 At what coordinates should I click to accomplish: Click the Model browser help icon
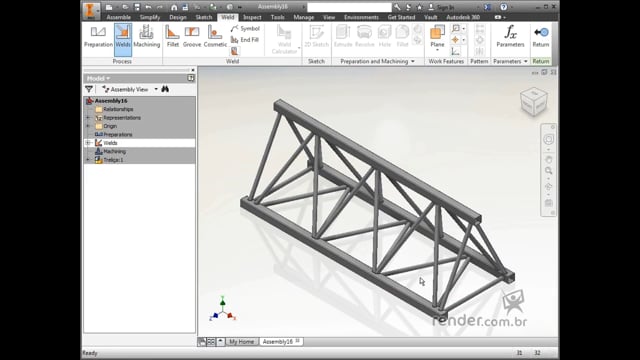191,78
